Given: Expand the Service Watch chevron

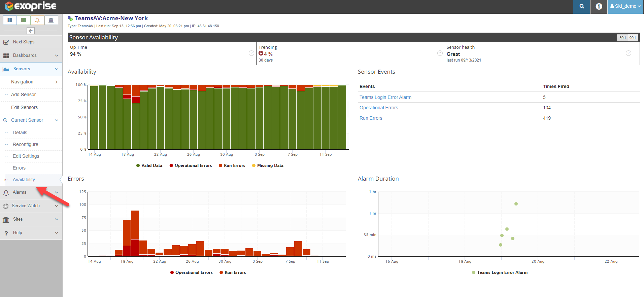Looking at the screenshot, I should (x=57, y=206).
